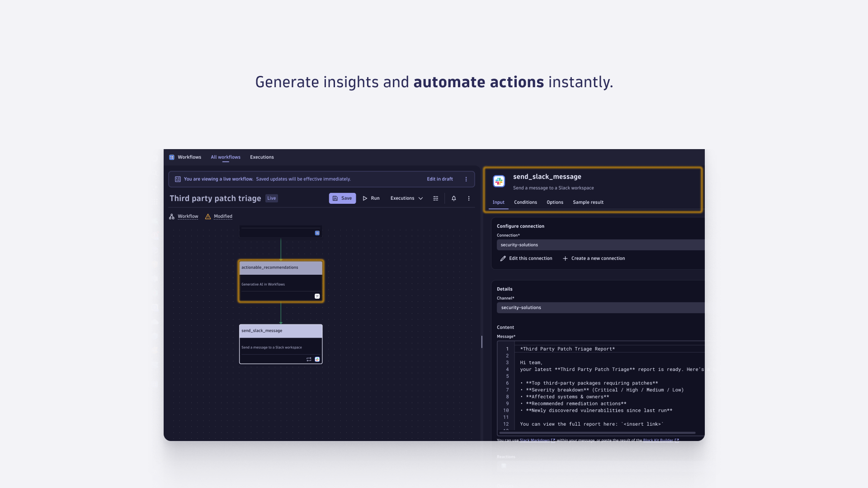Click the AI icon on actionable_recommendations node
The height and width of the screenshot is (488, 868).
(317, 296)
